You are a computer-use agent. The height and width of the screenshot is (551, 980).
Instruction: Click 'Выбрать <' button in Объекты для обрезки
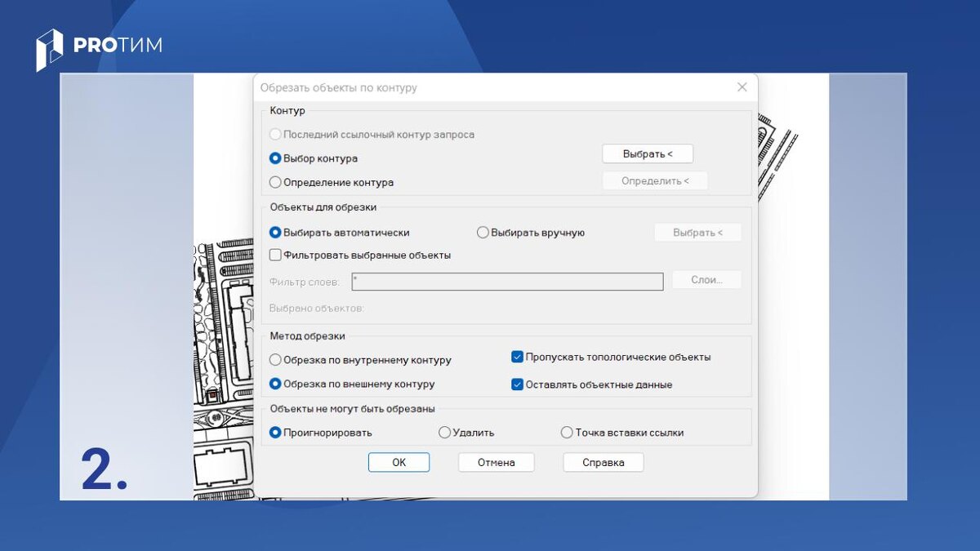(698, 233)
